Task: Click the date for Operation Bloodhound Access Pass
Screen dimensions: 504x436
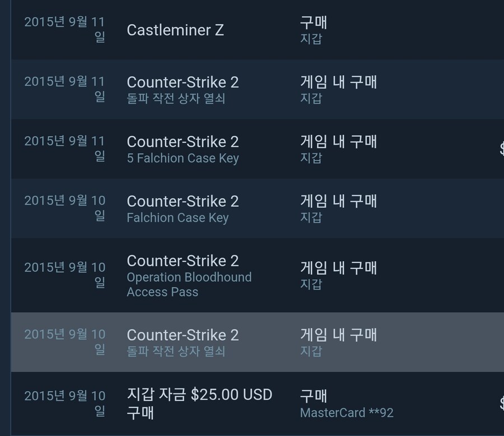Action: (64, 275)
